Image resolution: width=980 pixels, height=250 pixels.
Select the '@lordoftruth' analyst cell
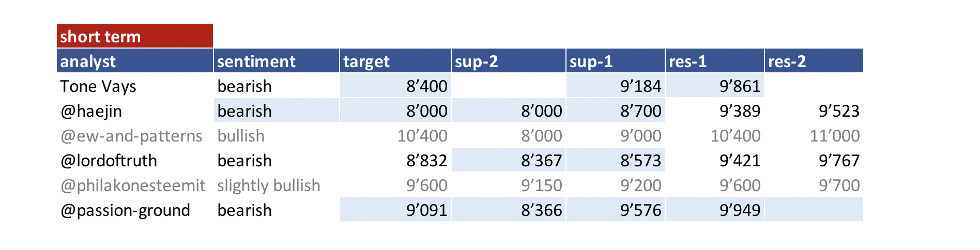[x=109, y=161]
